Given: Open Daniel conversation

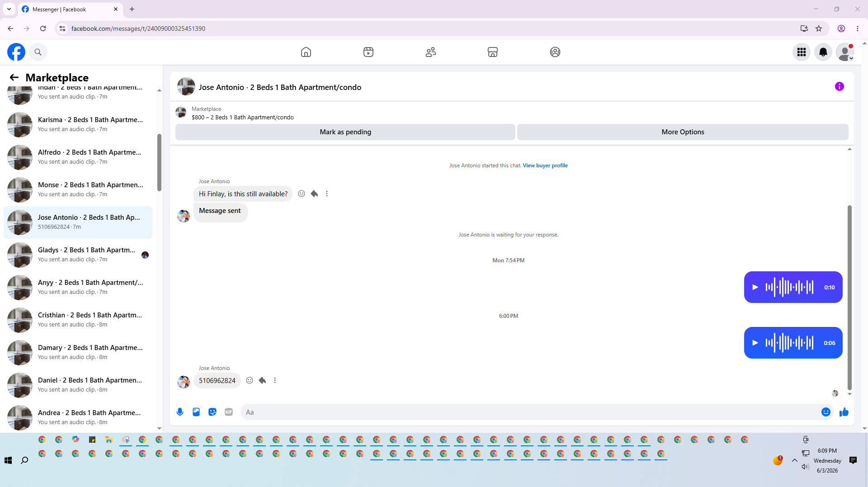Looking at the screenshot, I should [x=78, y=385].
